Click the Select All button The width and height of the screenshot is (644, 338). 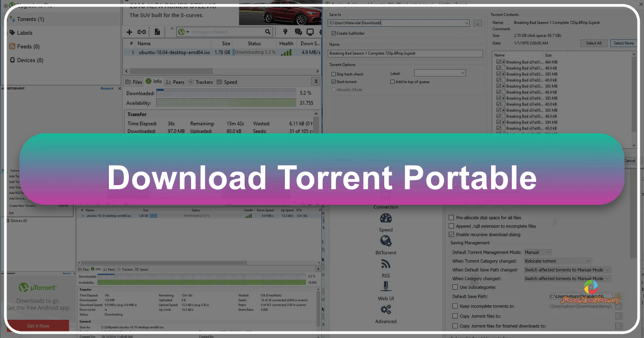[594, 42]
